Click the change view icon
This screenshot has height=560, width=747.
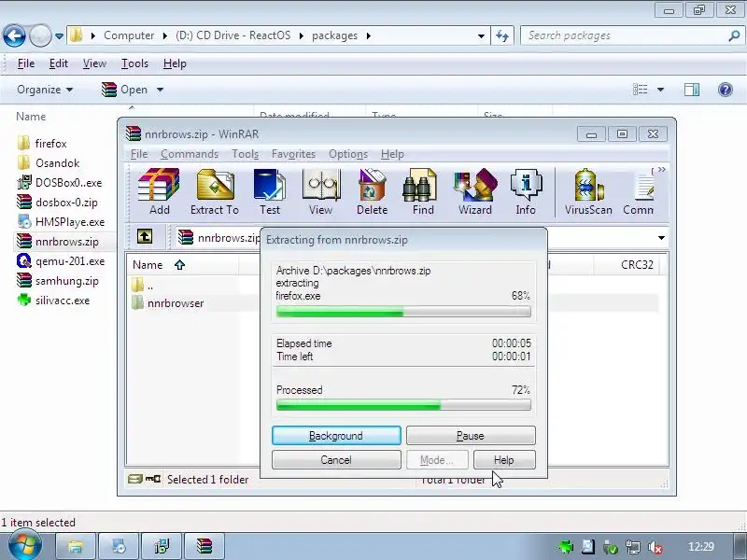[640, 90]
